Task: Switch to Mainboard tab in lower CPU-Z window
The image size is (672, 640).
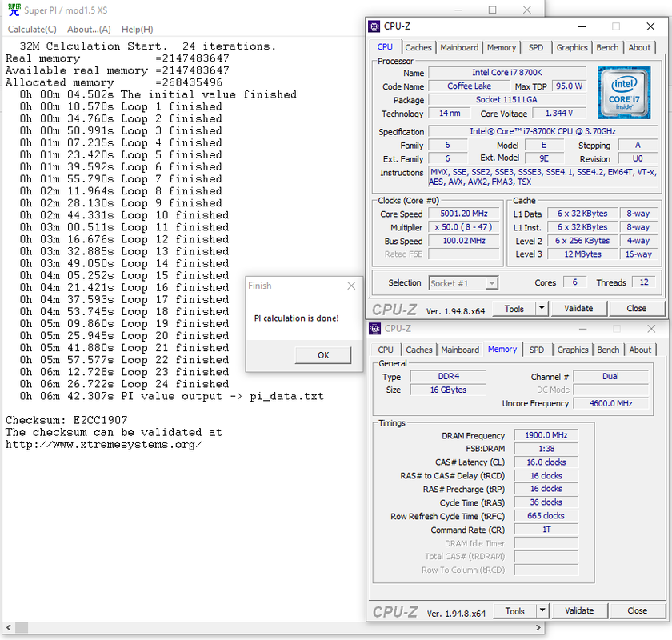Action: 460,350
